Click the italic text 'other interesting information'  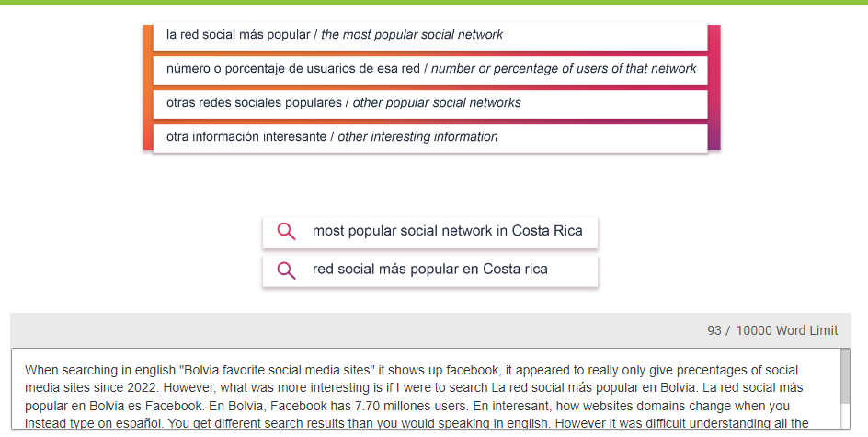[x=417, y=137]
